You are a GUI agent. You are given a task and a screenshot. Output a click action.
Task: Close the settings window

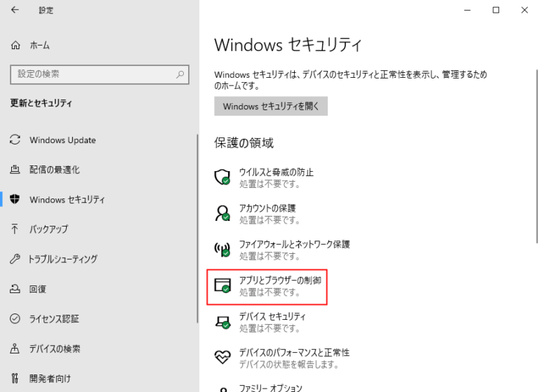pyautogui.click(x=524, y=10)
